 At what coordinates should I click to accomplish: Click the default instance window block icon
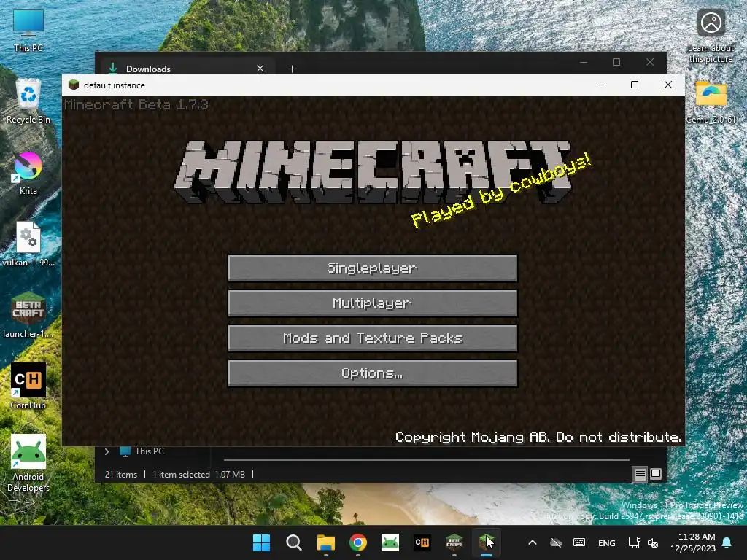pyautogui.click(x=74, y=85)
